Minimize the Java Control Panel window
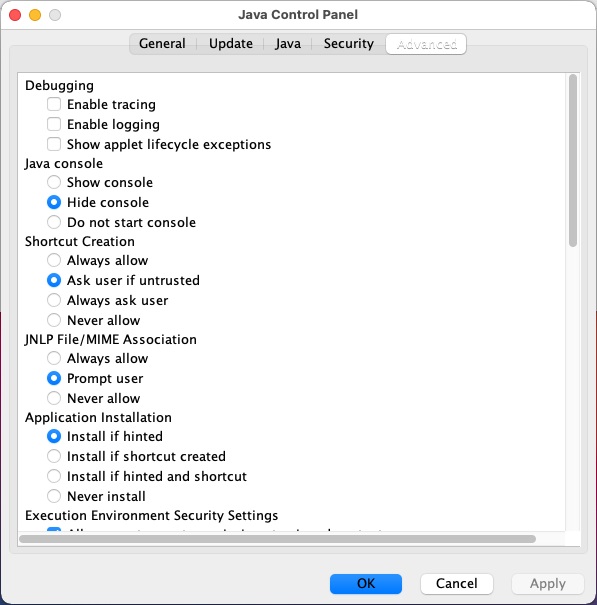The width and height of the screenshot is (597, 605). pyautogui.click(x=35, y=15)
